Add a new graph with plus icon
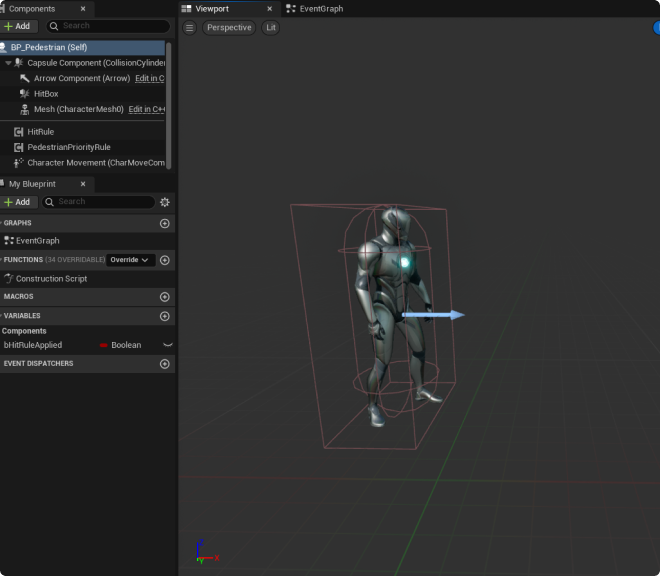660x576 pixels. 165,224
